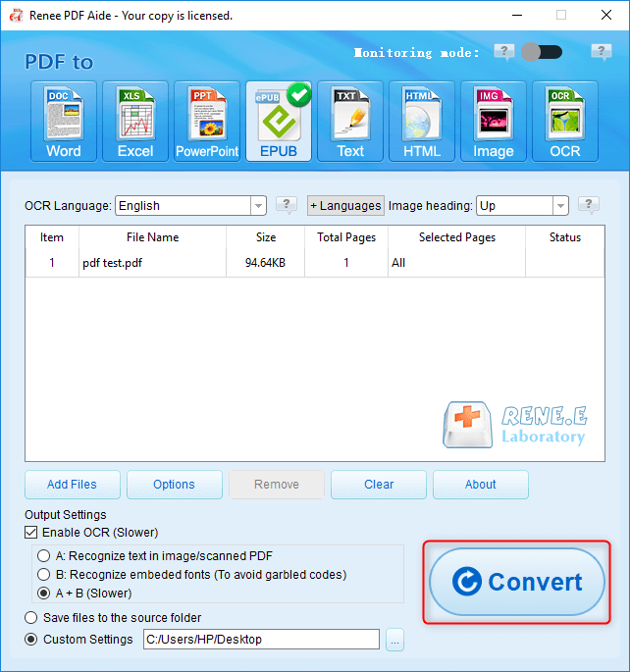Screen dimensions: 630x672
Task: Choose the Excel conversion format icon
Action: click(x=135, y=121)
